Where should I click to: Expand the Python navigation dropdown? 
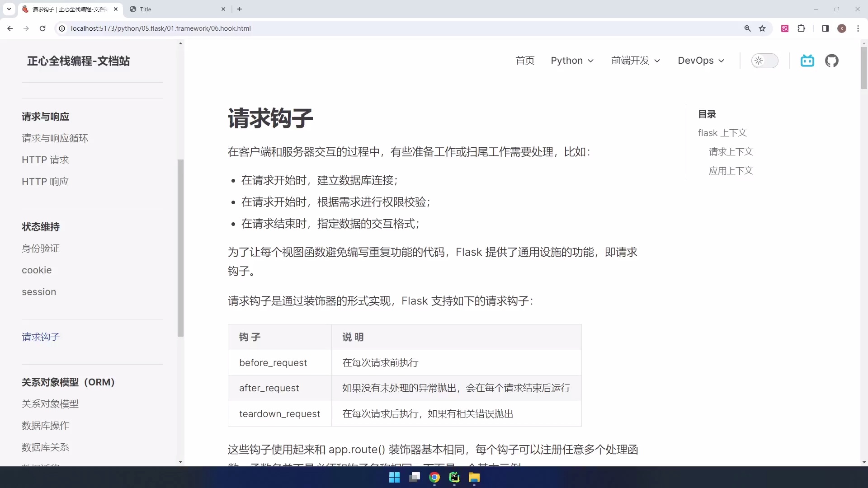572,61
